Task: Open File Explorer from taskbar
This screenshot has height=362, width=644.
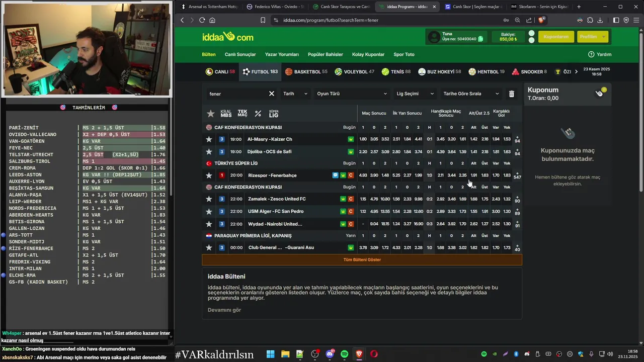Action: [285, 354]
